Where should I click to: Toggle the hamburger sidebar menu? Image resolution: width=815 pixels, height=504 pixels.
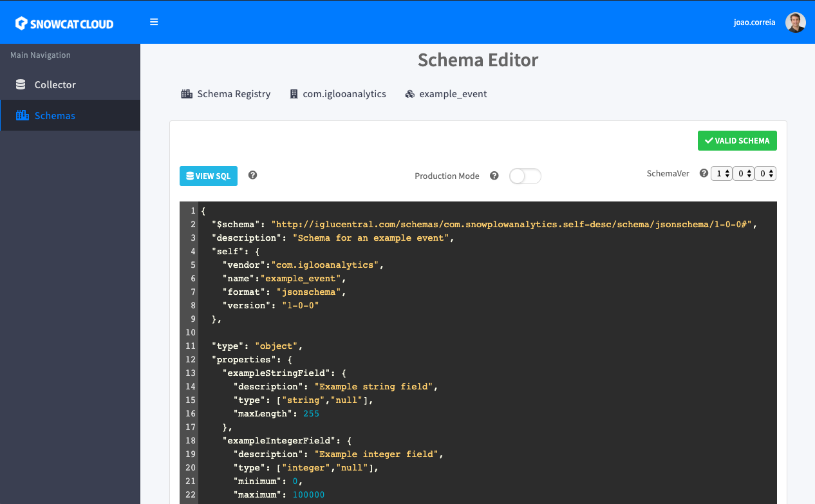coord(154,22)
